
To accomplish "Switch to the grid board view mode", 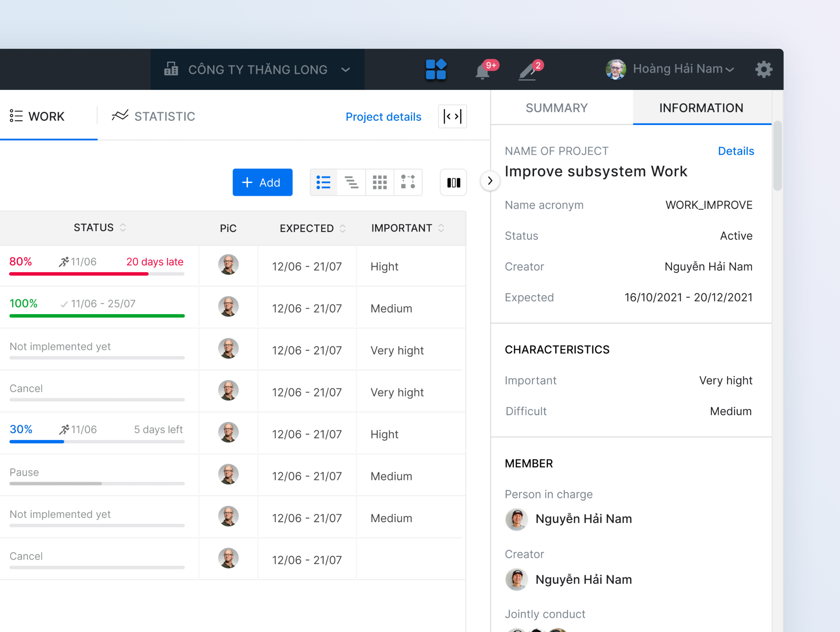I will (x=380, y=182).
